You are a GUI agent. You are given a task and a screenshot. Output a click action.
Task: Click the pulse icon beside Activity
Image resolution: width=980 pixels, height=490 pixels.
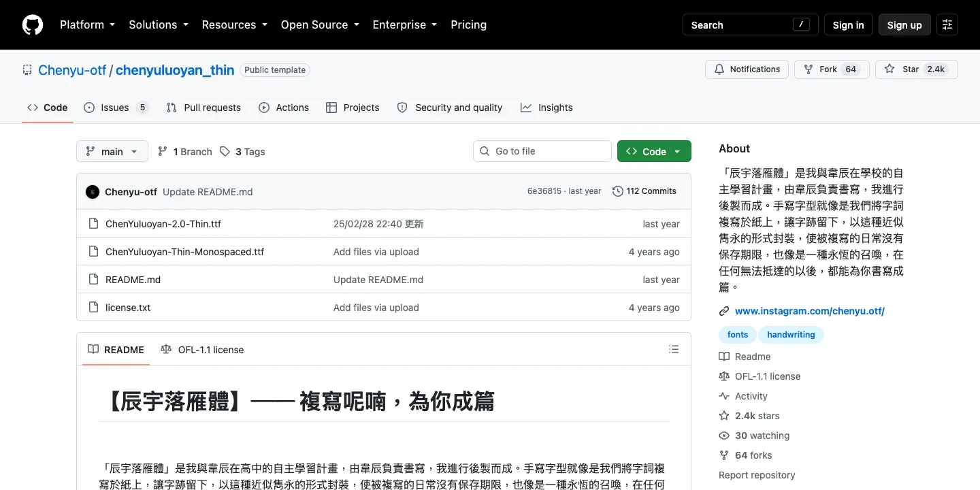pyautogui.click(x=724, y=396)
